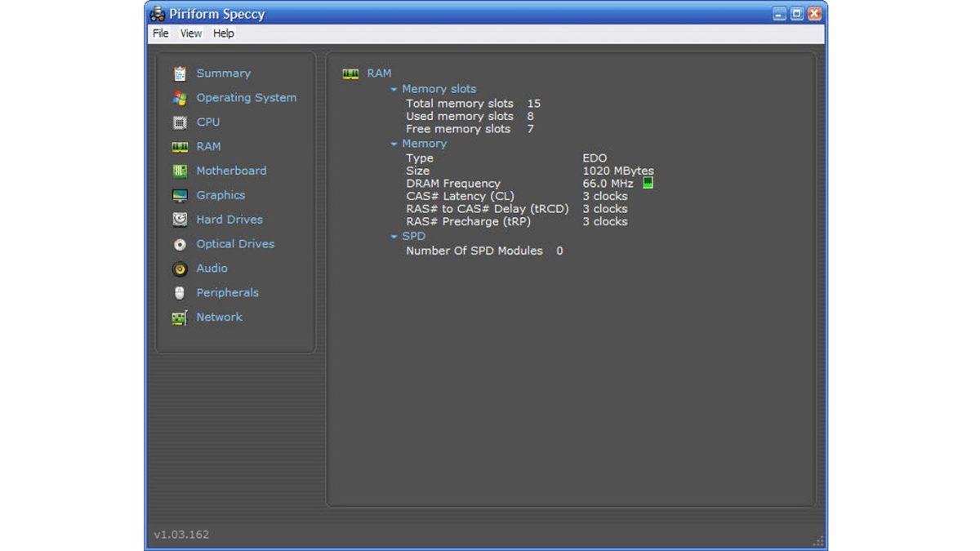Click the Operating System Windows flag icon
This screenshot has height=551, width=980.
point(180,98)
